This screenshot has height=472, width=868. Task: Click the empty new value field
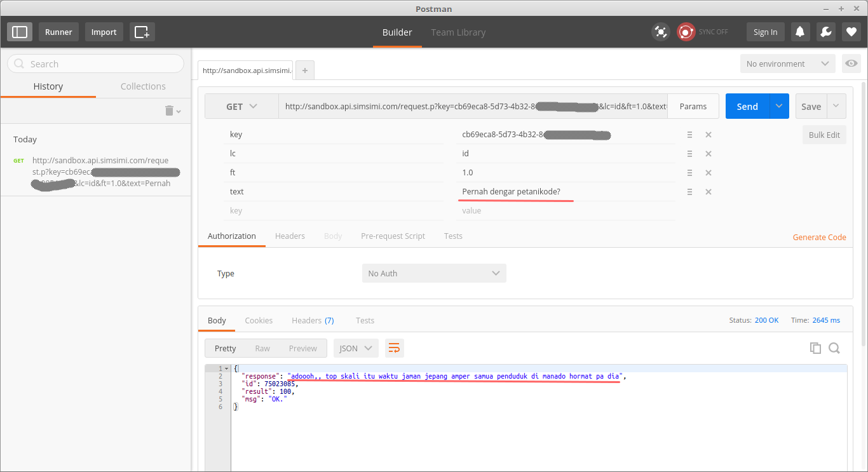click(x=566, y=211)
